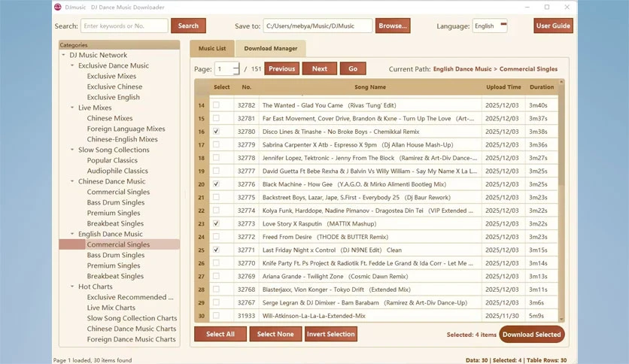
Task: Click row header number 18
Action: point(202,158)
